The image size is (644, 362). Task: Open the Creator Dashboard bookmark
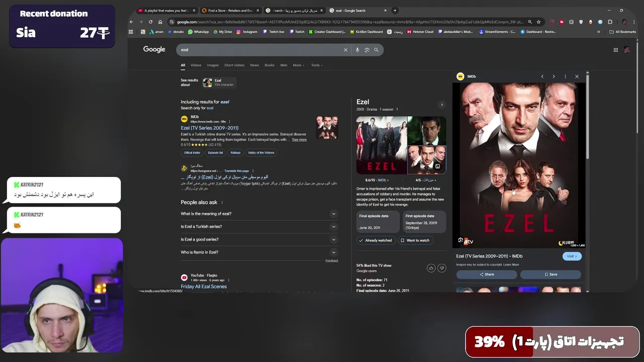point(327,32)
